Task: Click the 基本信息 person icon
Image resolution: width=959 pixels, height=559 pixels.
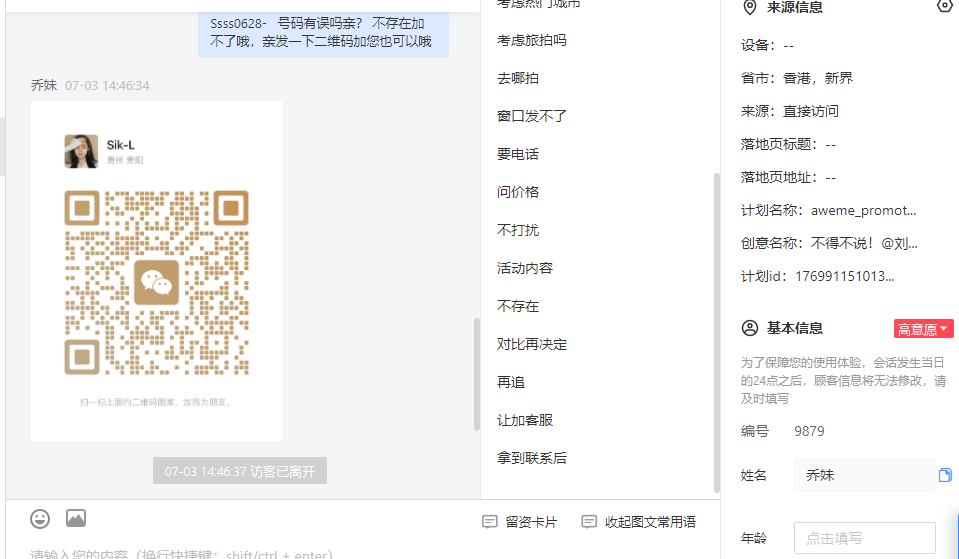Action: click(x=750, y=328)
